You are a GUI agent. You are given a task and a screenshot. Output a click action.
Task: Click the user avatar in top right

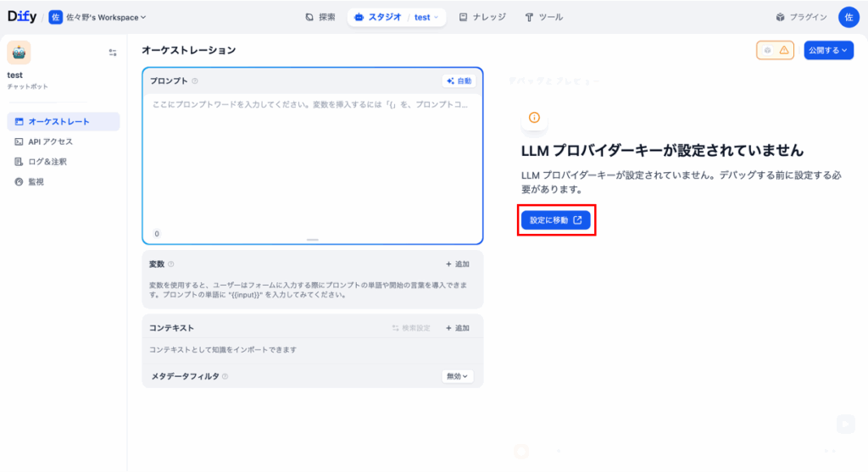849,17
